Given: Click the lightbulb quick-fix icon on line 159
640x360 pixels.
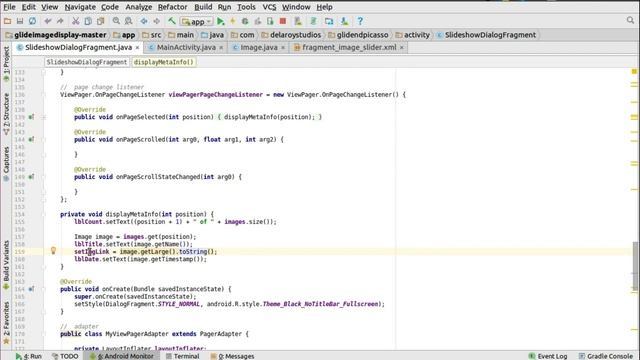Looking at the screenshot, I should (x=53, y=251).
